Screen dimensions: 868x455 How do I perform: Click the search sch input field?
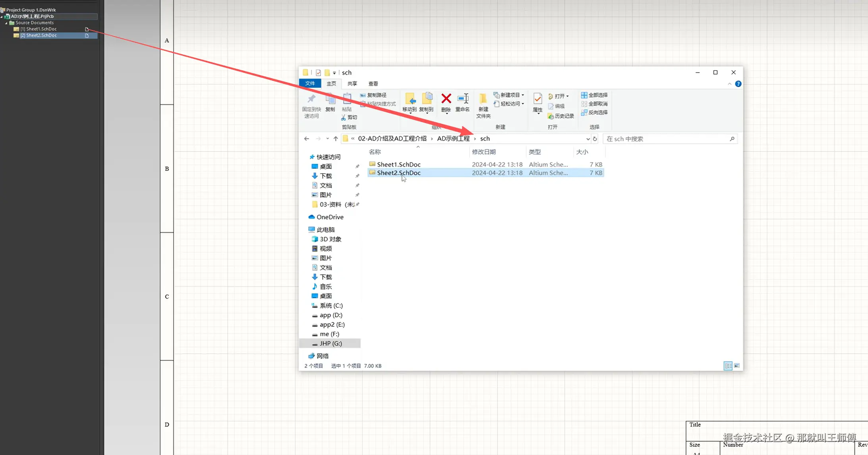click(x=670, y=139)
